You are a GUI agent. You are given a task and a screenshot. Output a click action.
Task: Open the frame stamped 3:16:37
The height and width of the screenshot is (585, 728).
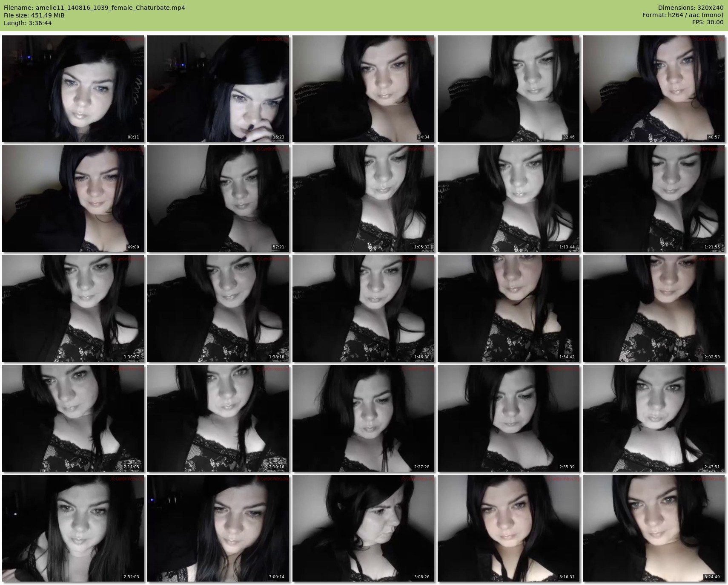click(x=509, y=528)
